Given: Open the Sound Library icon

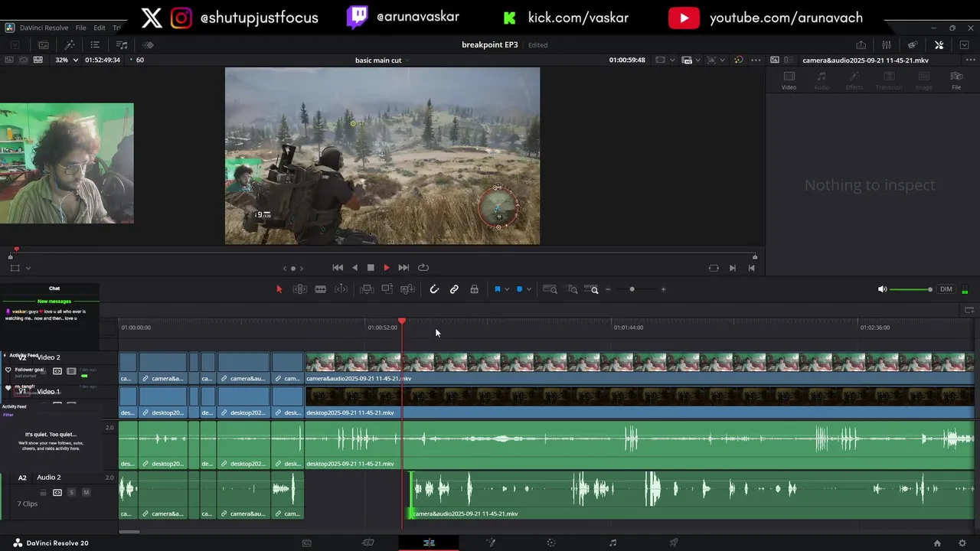Looking at the screenshot, I should [122, 45].
